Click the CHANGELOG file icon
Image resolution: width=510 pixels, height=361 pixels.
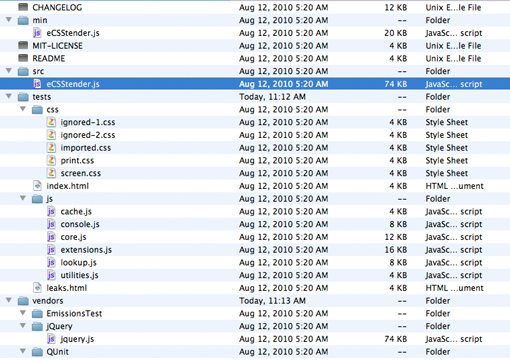pyautogui.click(x=23, y=7)
